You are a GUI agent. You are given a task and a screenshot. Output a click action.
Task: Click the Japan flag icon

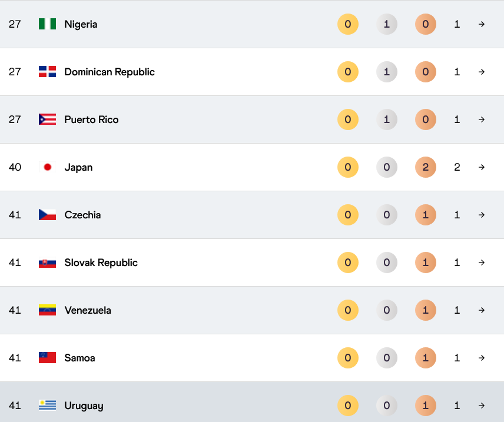(47, 167)
